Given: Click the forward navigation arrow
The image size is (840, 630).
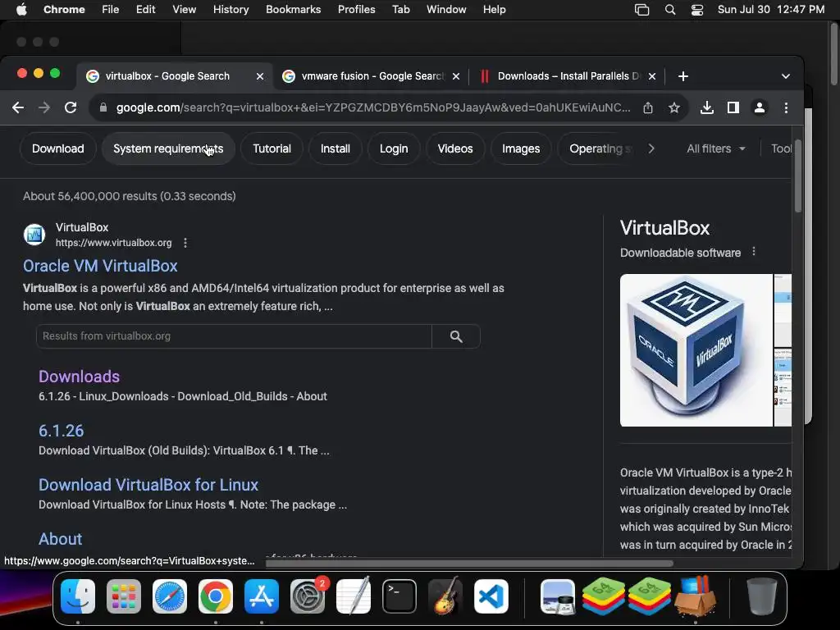Looking at the screenshot, I should 44,107.
